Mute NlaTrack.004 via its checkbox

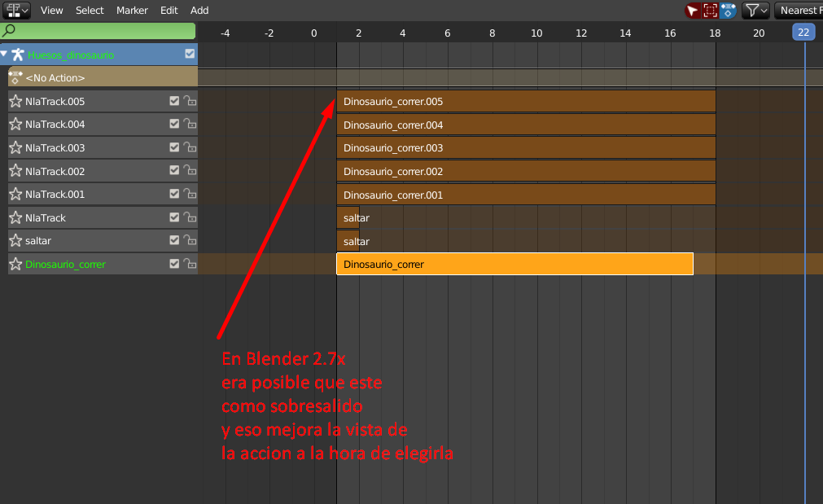(x=174, y=124)
